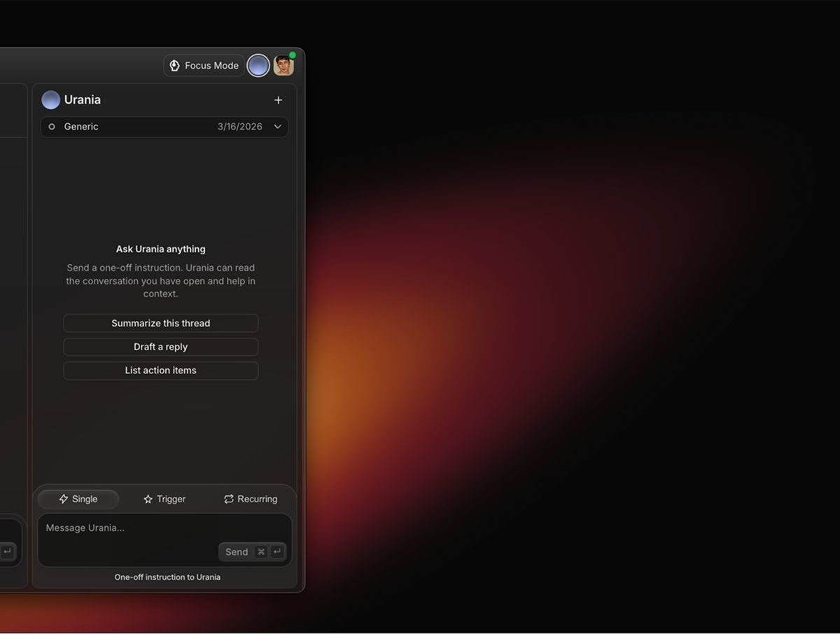
Task: Open the Generic conversation selector label
Action: [81, 127]
